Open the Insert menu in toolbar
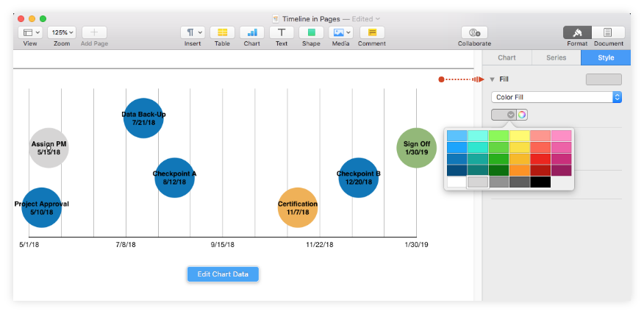This screenshot has height=314, width=644. pos(193,32)
